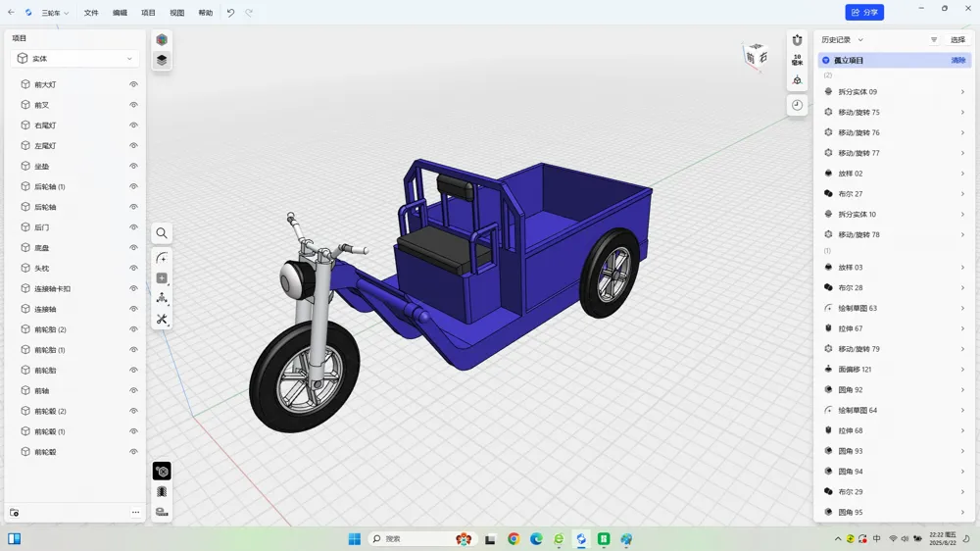Image resolution: width=980 pixels, height=551 pixels.
Task: Click the view cube 前 face
Action: click(751, 58)
